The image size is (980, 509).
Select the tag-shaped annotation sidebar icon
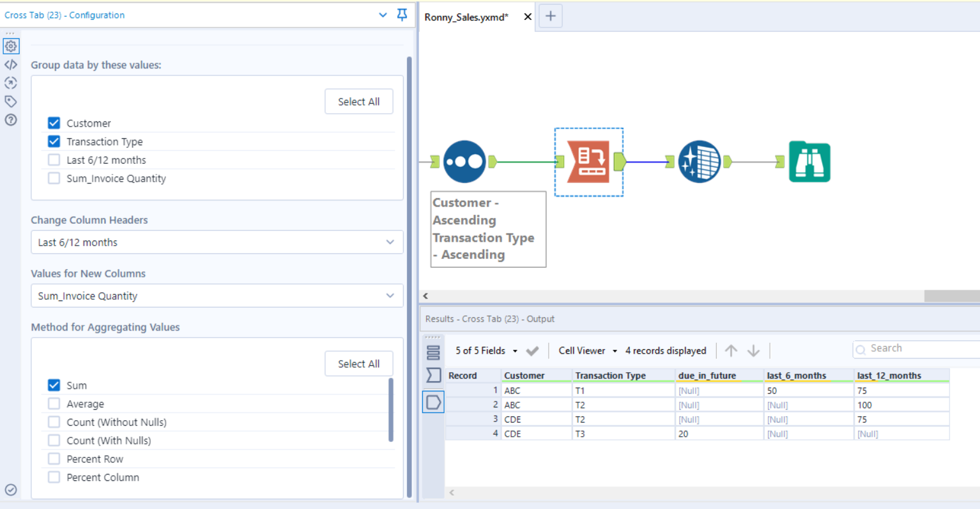coord(10,101)
